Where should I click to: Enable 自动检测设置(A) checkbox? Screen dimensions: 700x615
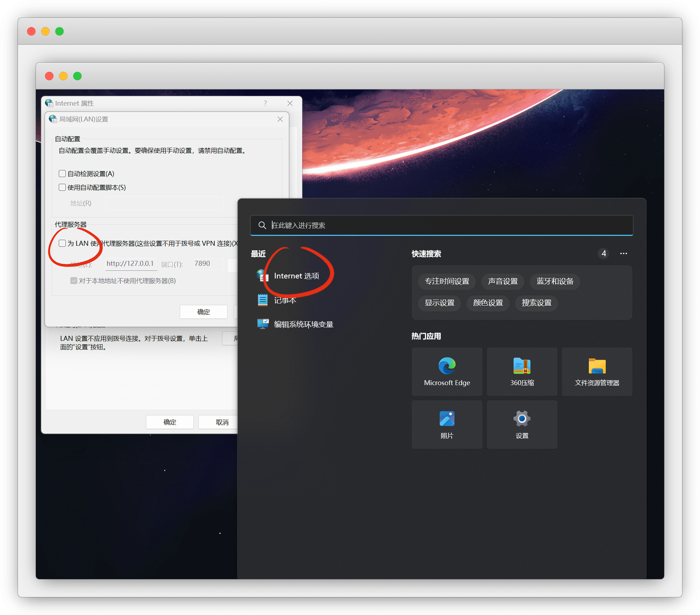point(62,174)
